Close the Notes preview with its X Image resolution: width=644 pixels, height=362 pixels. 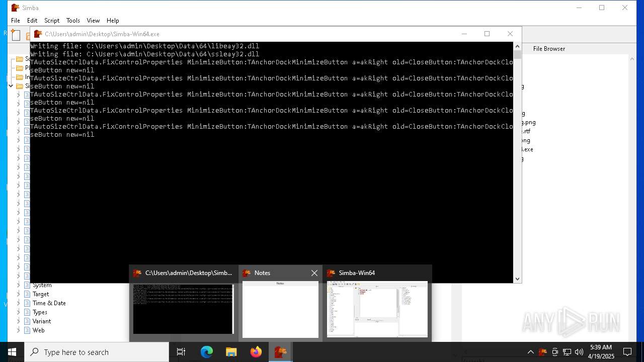click(314, 273)
